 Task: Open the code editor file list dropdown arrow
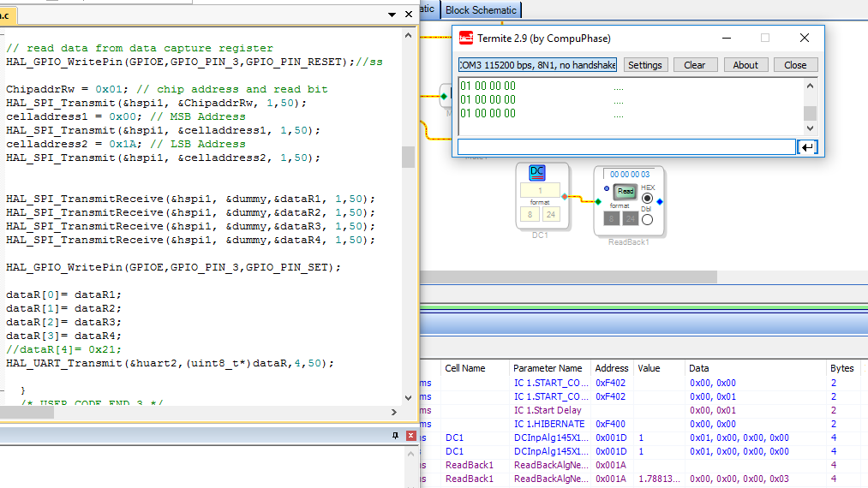click(392, 15)
